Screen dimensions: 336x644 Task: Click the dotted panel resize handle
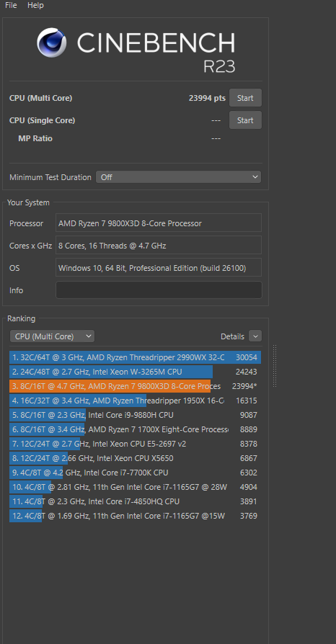pyautogui.click(x=274, y=365)
